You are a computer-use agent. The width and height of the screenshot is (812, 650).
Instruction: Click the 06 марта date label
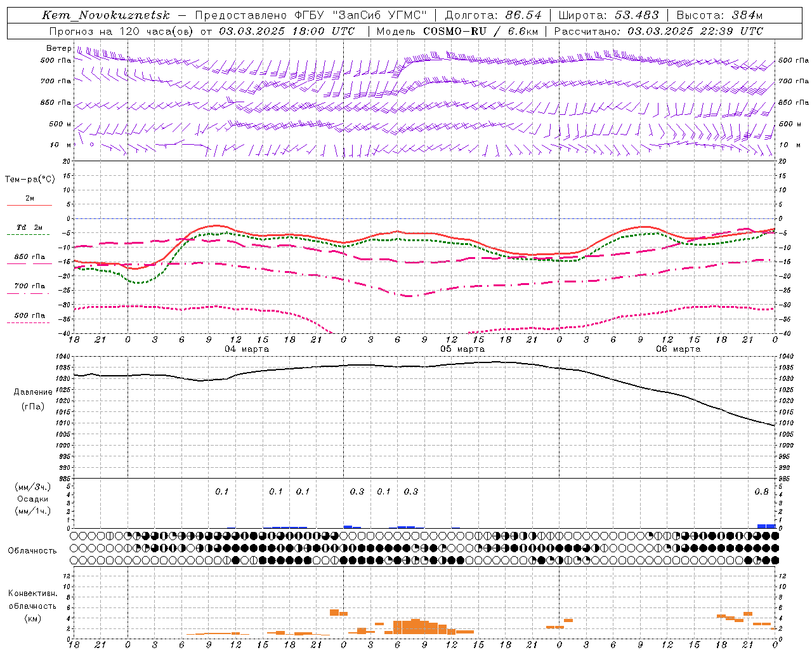point(678,349)
